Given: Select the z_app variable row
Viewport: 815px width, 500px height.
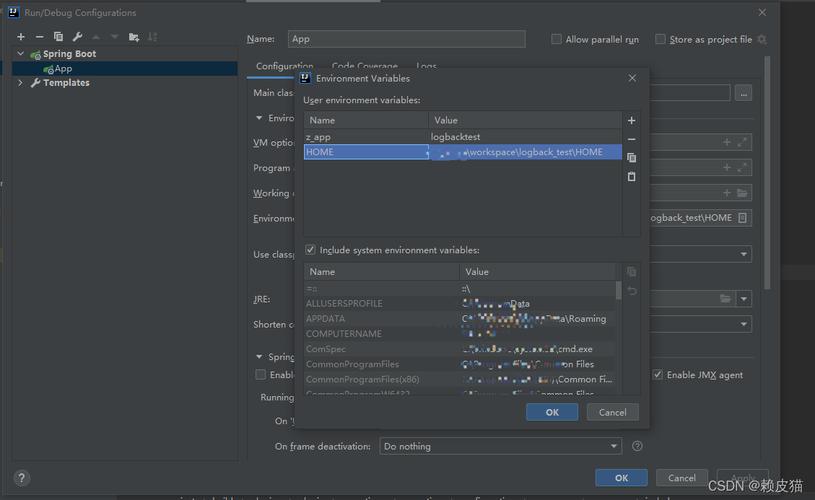Looking at the screenshot, I should tap(463, 137).
